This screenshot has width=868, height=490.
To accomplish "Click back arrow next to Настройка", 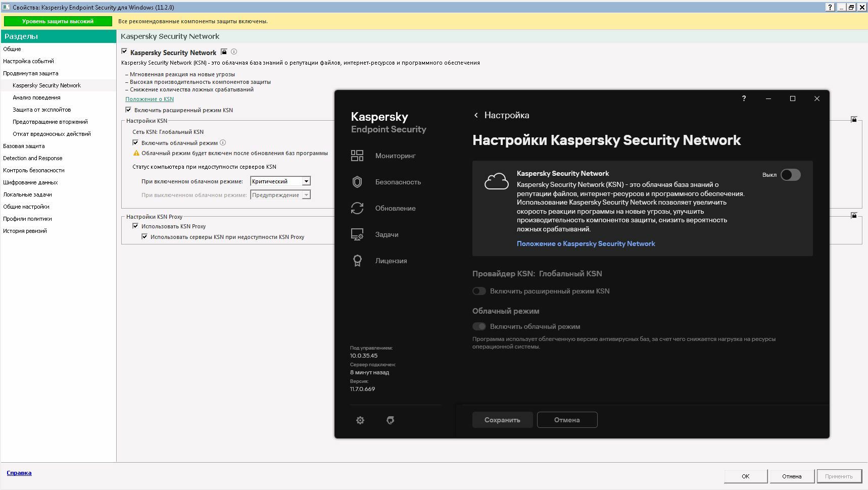I will tap(476, 115).
